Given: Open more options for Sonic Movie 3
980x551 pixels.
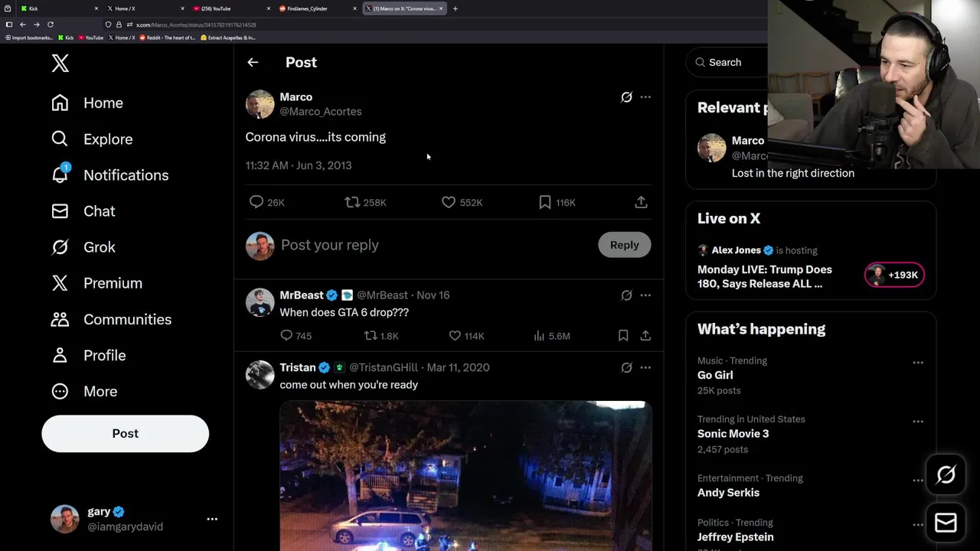Looking at the screenshot, I should pos(918,422).
